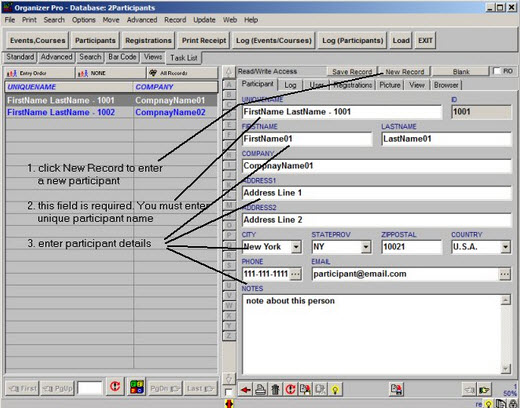Open the Advanced menu
Viewport: 520px width, 408px height.
142,20
